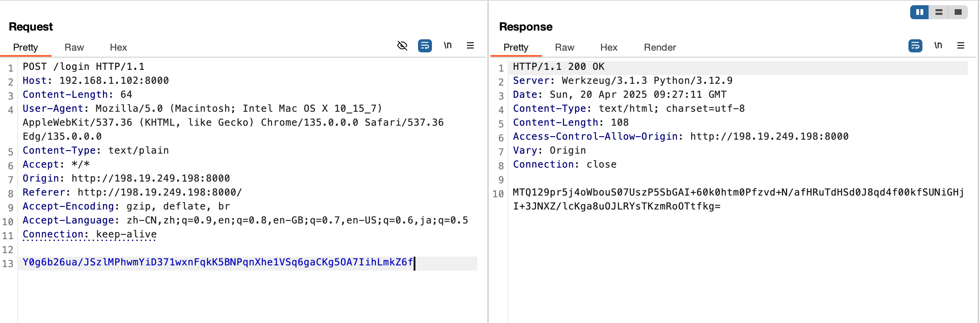Switch Response view to Hex tab
980x323 pixels.
click(x=609, y=47)
